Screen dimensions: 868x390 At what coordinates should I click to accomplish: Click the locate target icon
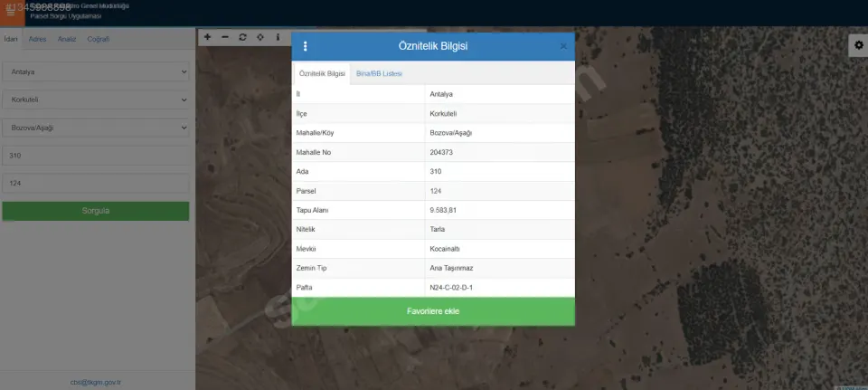pyautogui.click(x=260, y=37)
